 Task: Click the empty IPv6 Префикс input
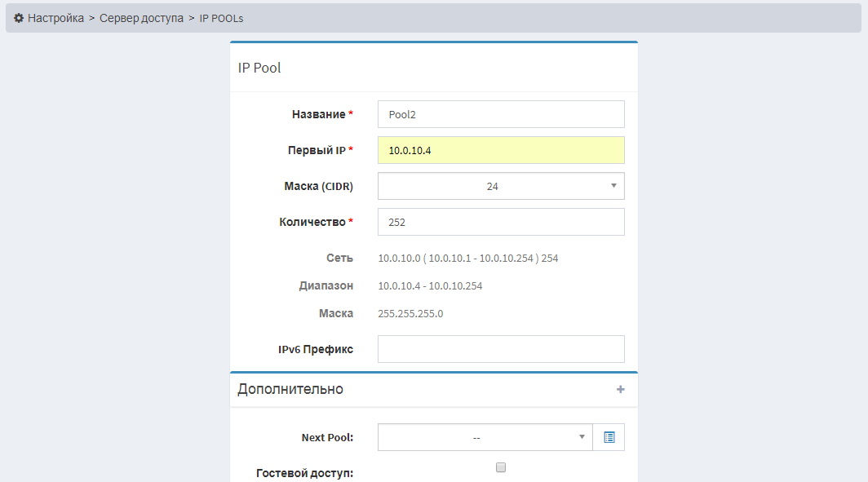(501, 349)
